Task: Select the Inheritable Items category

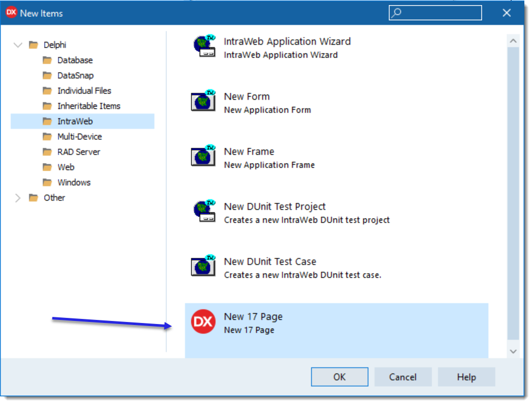Action: pyautogui.click(x=89, y=106)
